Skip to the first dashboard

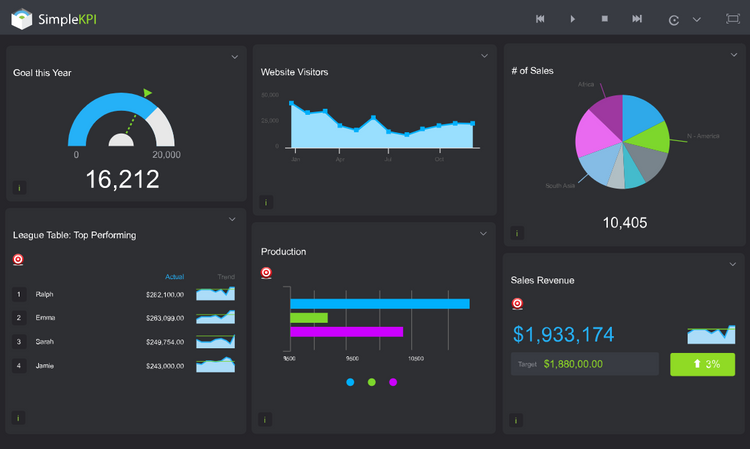(x=540, y=19)
